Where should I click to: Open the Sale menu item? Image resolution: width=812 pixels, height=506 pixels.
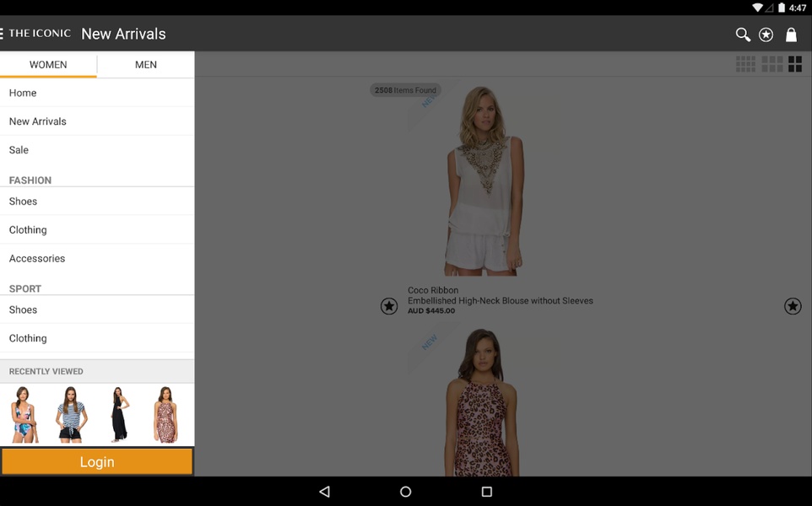point(97,149)
